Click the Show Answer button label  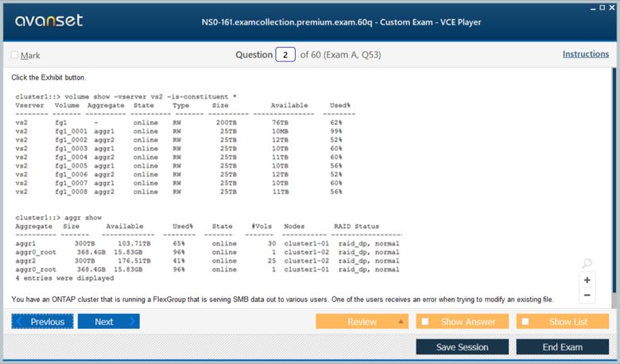coord(468,322)
